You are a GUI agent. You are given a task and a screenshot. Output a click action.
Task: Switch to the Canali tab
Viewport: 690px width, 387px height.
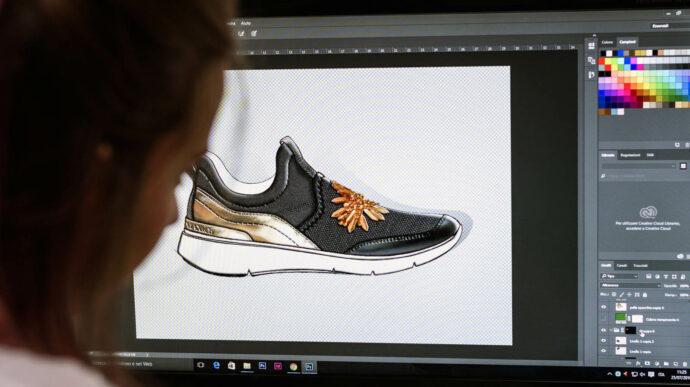coord(622,265)
